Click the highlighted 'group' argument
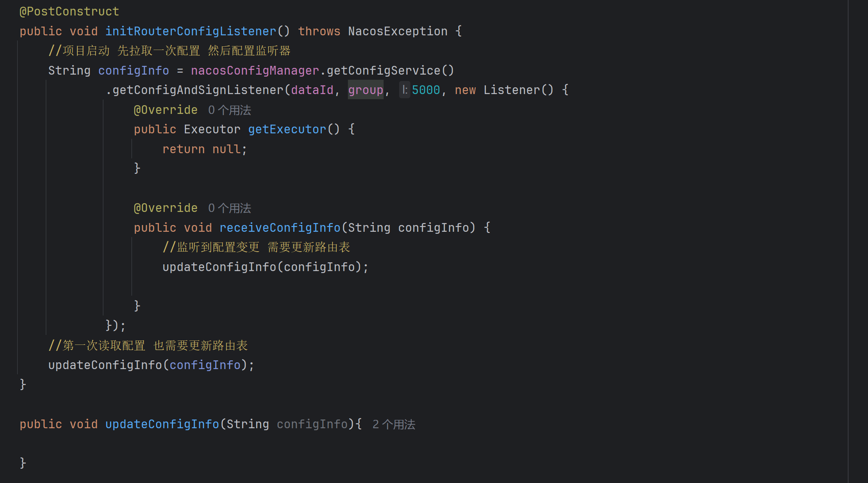The image size is (868, 483). click(x=365, y=90)
